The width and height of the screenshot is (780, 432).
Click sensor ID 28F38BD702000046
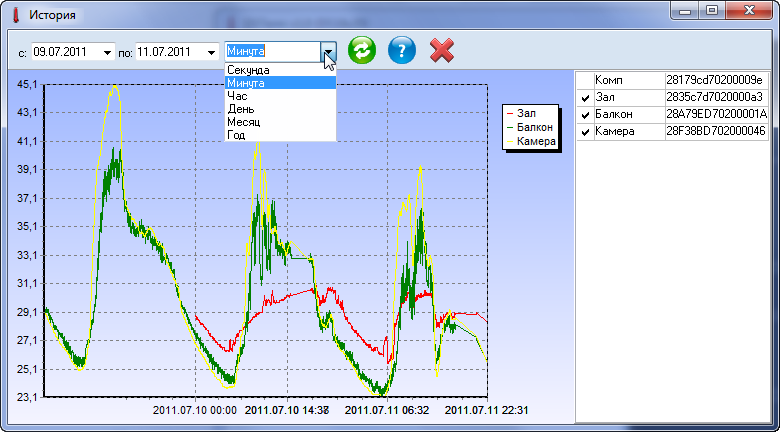(715, 131)
